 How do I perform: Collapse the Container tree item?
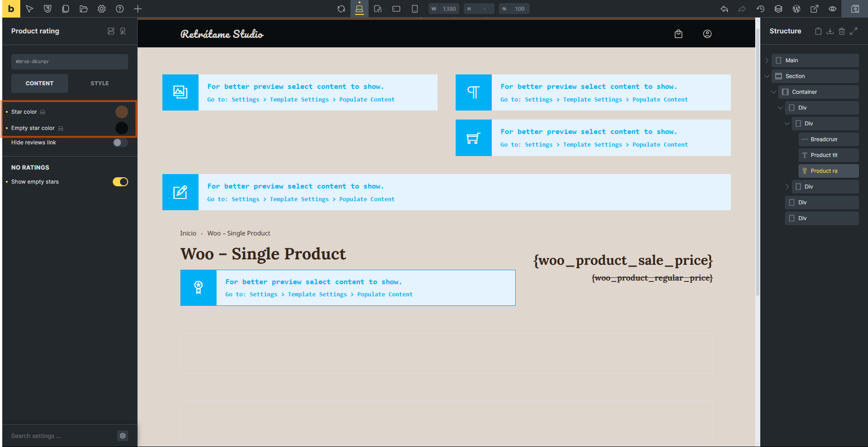[x=774, y=92]
